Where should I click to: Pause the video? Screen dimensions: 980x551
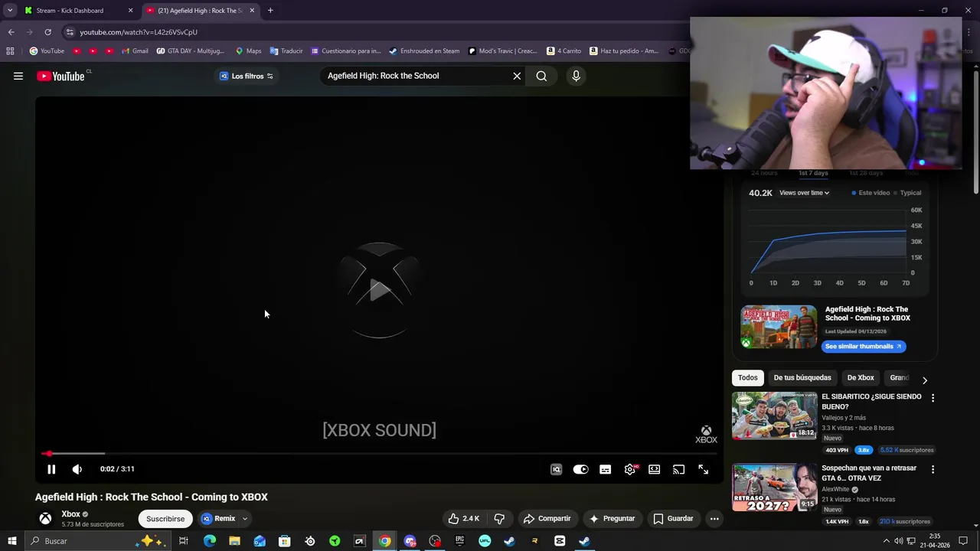(x=51, y=469)
